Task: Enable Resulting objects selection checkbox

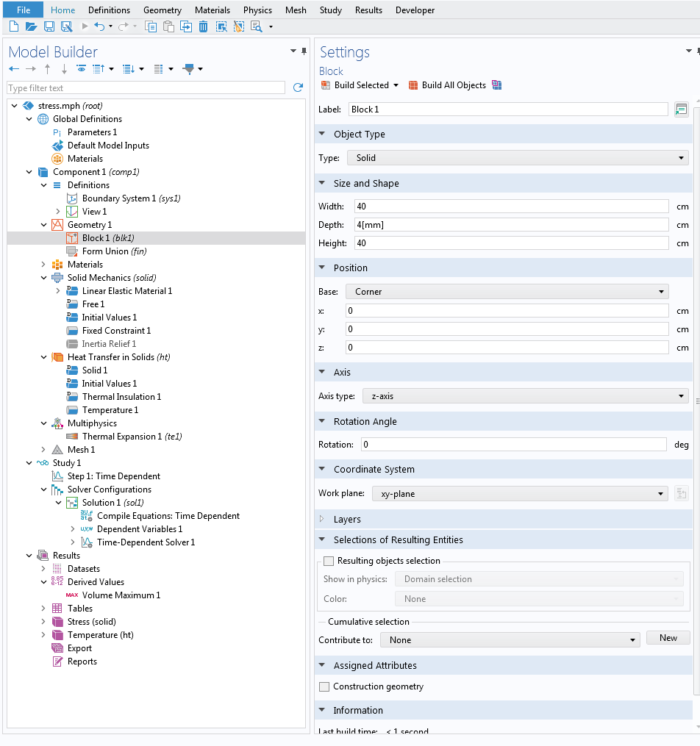Action: (329, 561)
